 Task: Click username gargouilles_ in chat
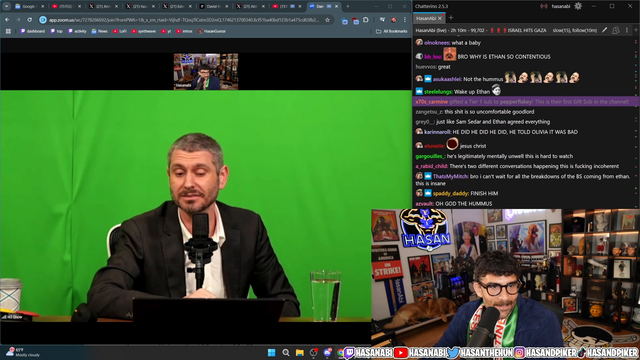point(430,156)
